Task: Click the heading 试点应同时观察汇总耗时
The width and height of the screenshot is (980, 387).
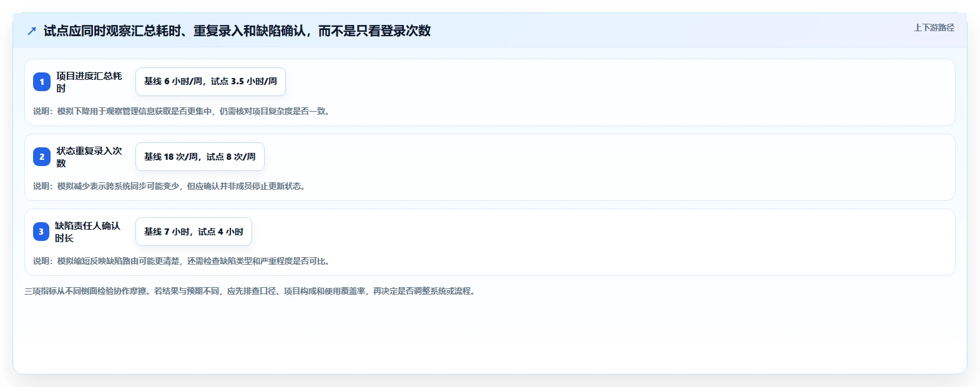Action: click(237, 31)
